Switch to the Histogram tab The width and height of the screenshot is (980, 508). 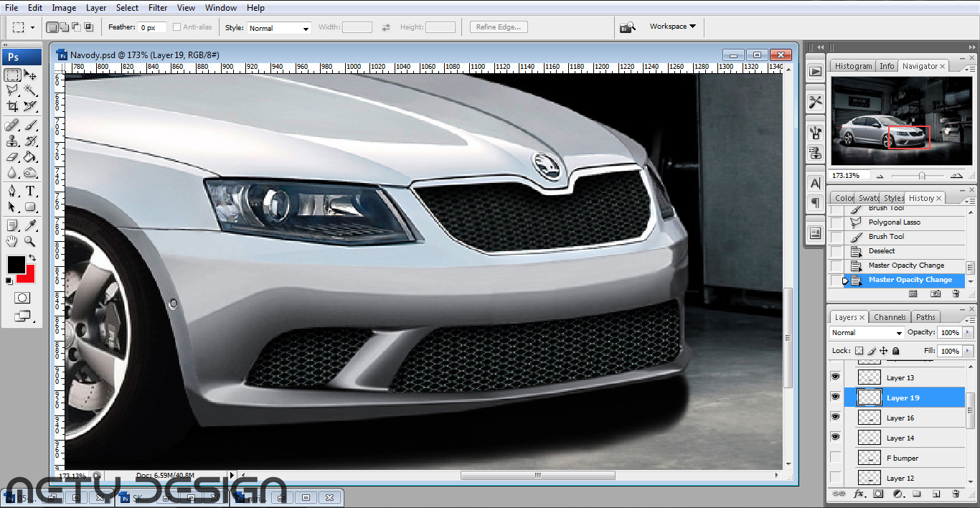coord(853,66)
